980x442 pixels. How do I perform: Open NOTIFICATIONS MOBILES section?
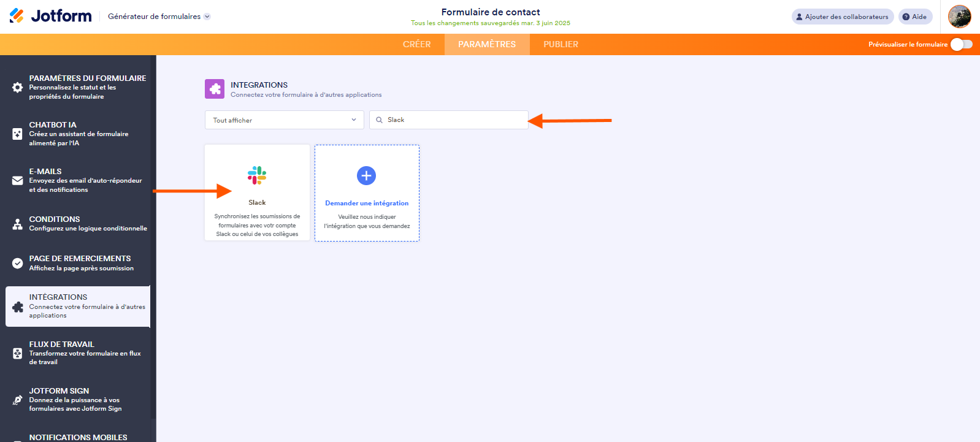coord(78,437)
